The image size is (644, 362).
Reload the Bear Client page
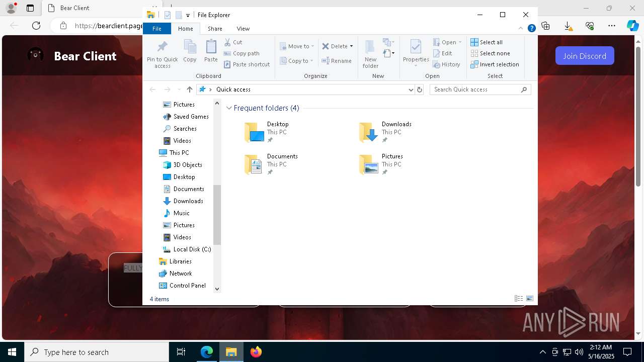click(36, 26)
